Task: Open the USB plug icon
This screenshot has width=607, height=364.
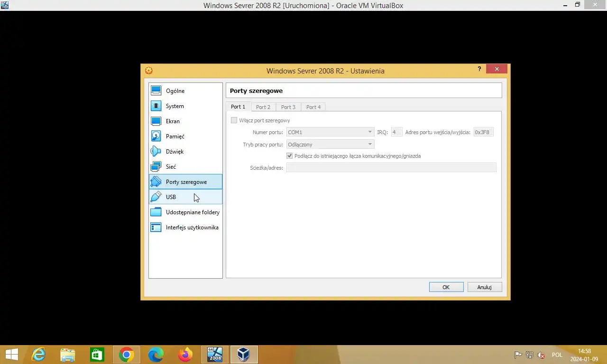Action: (156, 197)
